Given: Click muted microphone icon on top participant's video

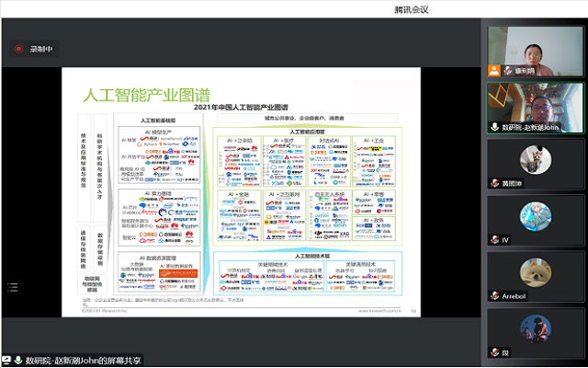Looking at the screenshot, I should pos(508,70).
